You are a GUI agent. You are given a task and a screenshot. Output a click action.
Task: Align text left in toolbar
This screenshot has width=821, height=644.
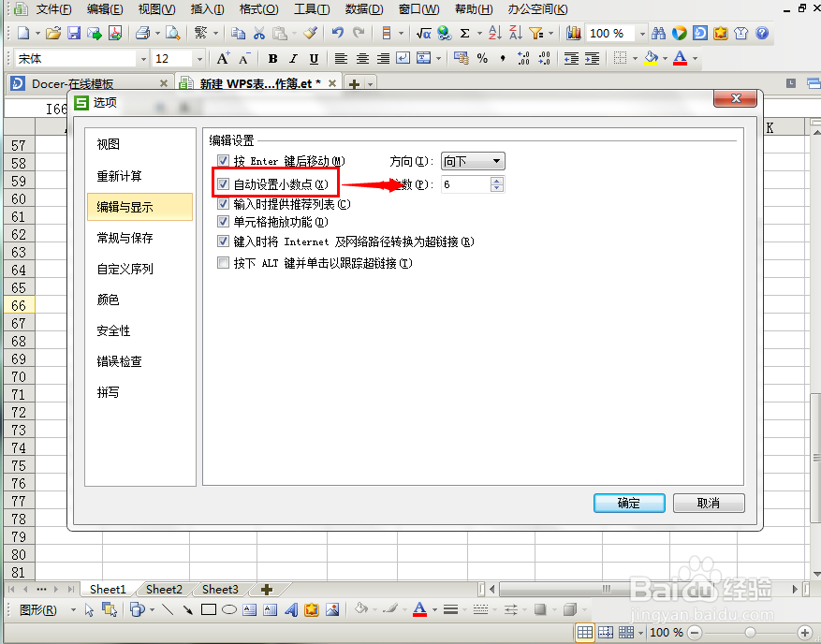click(341, 59)
